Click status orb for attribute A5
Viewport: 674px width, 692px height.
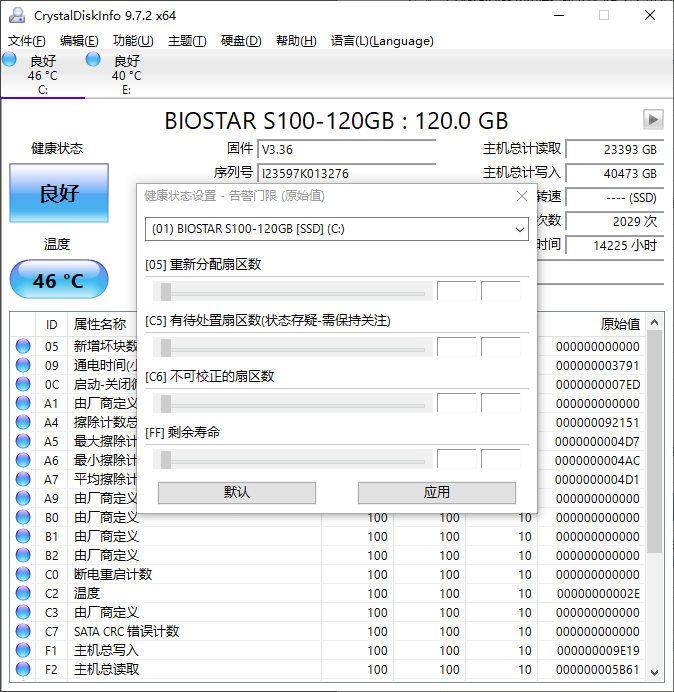click(23, 441)
